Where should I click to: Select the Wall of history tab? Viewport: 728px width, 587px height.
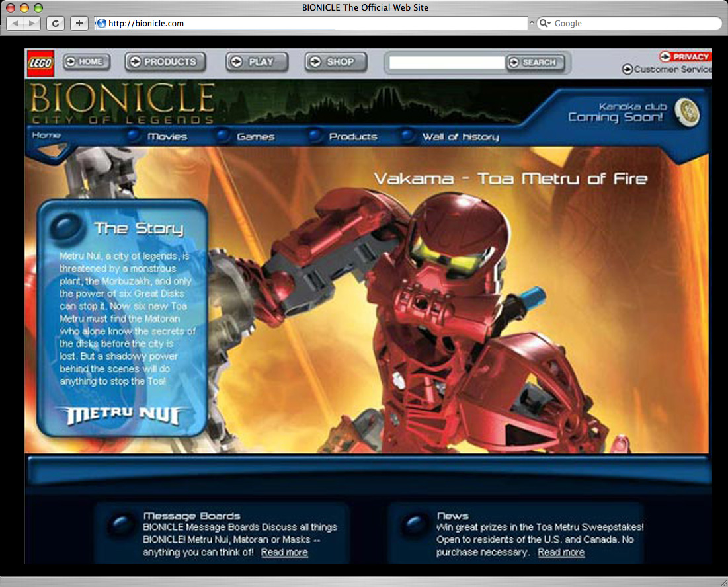coord(460,137)
